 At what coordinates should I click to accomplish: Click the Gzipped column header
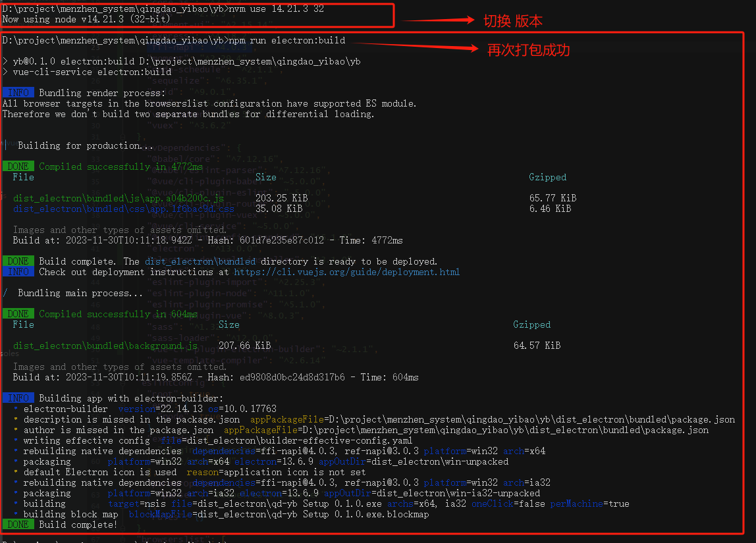pos(547,177)
